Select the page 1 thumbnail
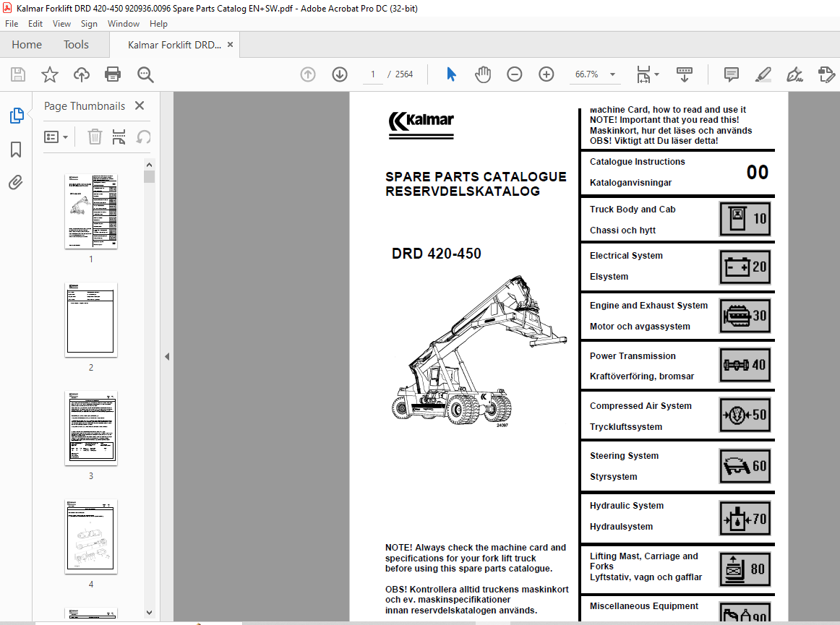The height and width of the screenshot is (625, 840). (x=91, y=212)
